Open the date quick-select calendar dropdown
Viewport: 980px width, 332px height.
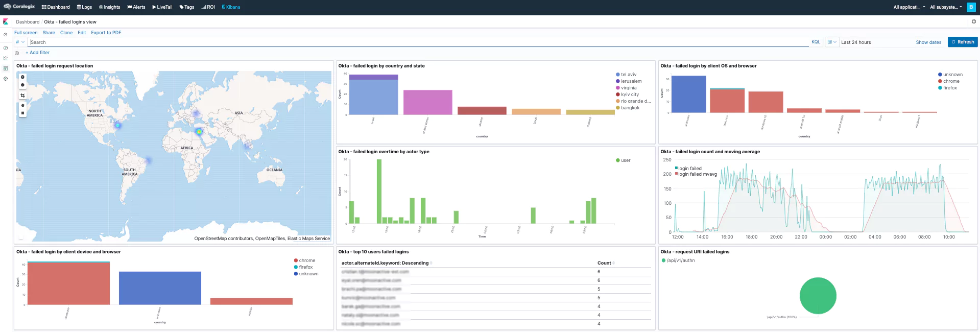click(x=831, y=42)
